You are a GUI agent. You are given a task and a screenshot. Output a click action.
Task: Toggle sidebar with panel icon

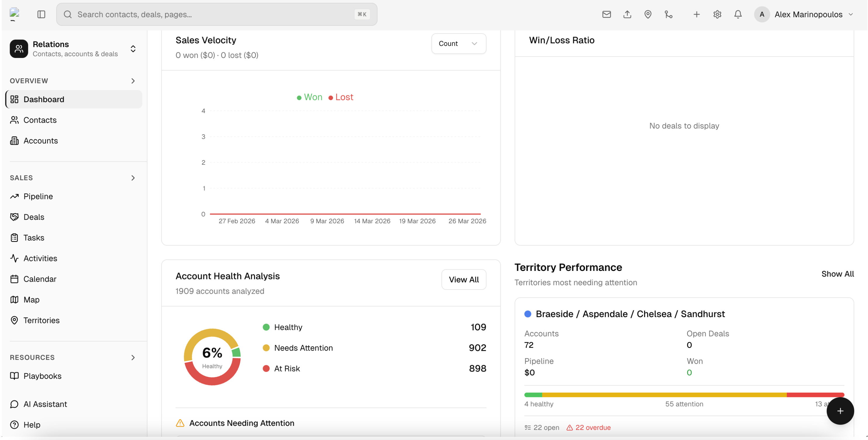click(x=41, y=15)
